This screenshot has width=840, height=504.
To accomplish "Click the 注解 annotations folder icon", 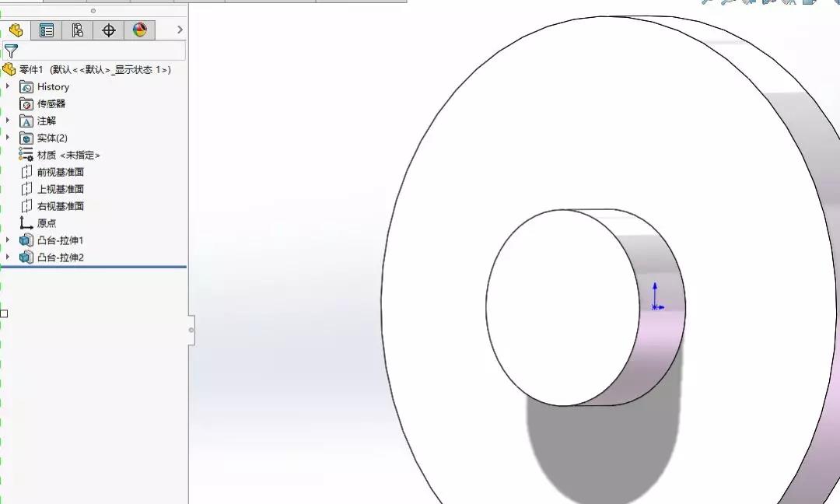I will click(26, 121).
